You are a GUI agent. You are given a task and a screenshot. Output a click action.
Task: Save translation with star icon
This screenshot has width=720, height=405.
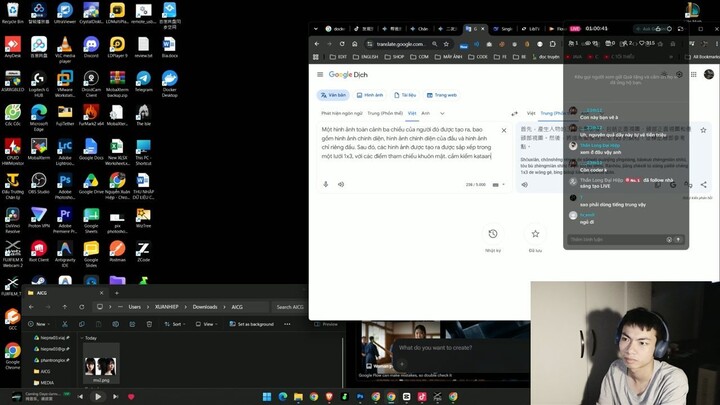(x=703, y=130)
